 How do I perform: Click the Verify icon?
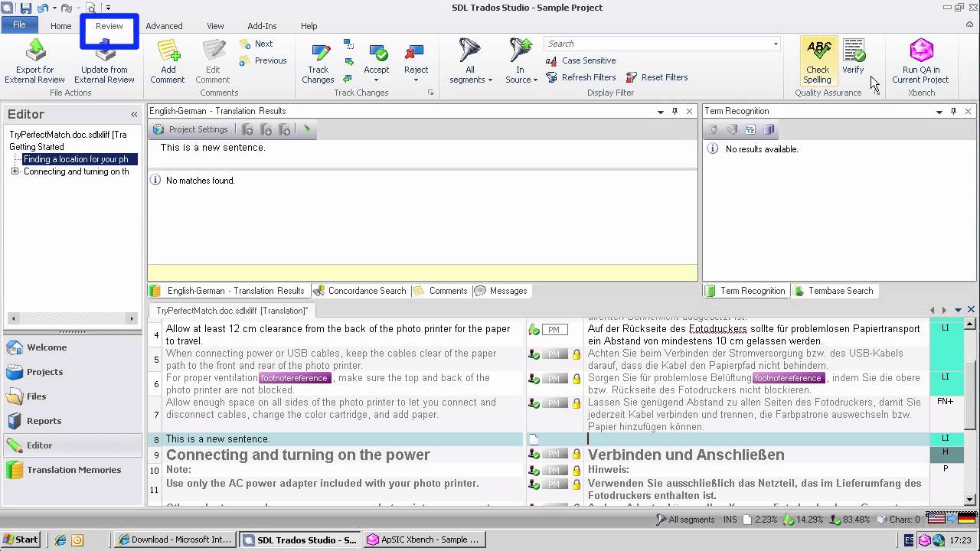pyautogui.click(x=854, y=51)
